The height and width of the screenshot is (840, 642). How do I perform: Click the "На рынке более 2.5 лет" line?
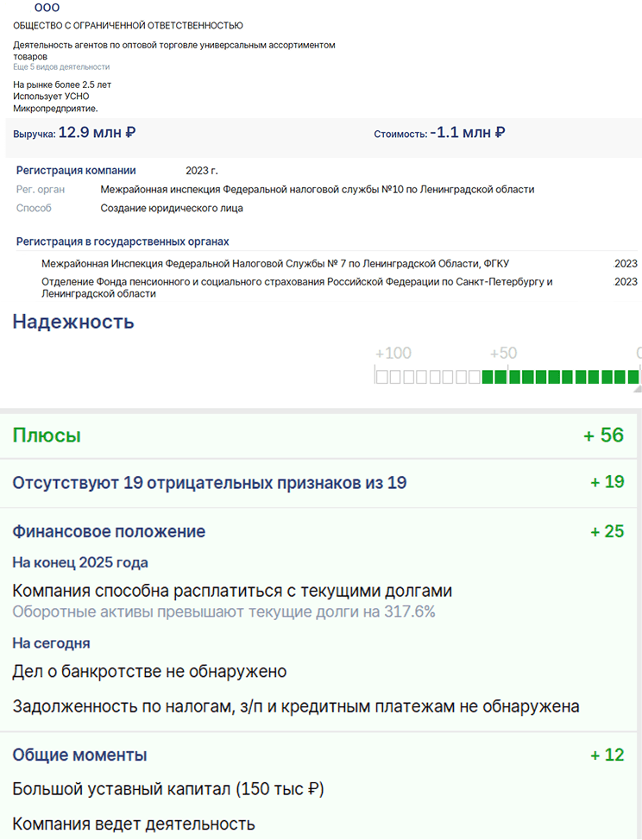[62, 85]
